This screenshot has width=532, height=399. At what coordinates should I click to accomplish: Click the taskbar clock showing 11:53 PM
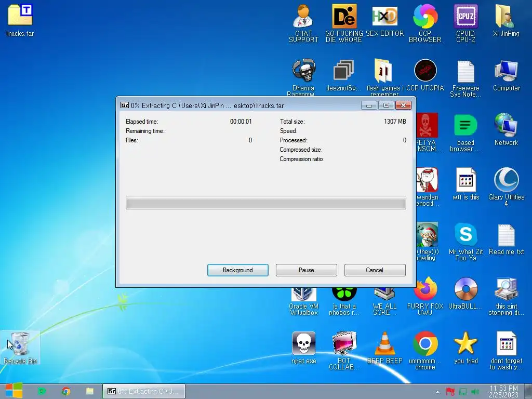[x=503, y=392]
